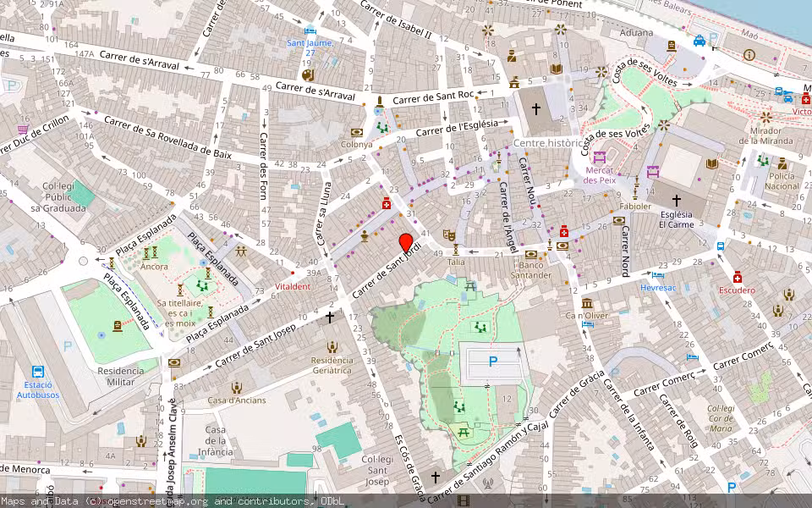
Task: Select the picnic table icon at park's top
Action: coord(470,285)
